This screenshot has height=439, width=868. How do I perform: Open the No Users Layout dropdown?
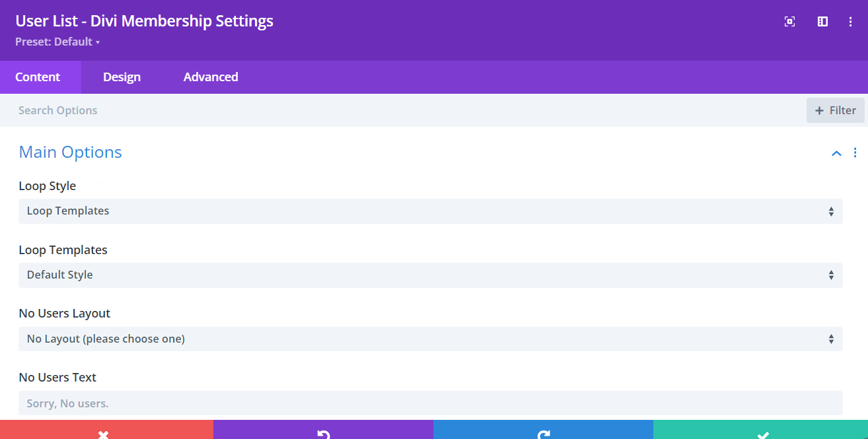430,339
